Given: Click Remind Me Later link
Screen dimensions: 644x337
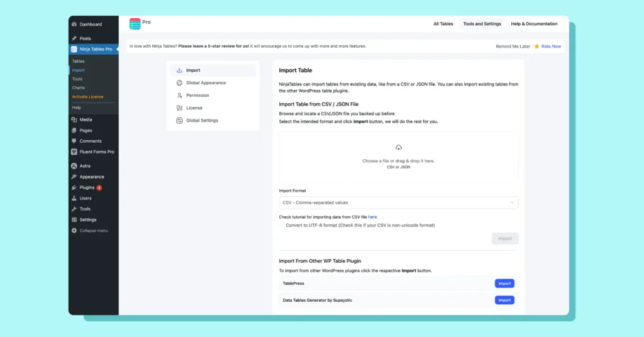Looking at the screenshot, I should 513,47.
